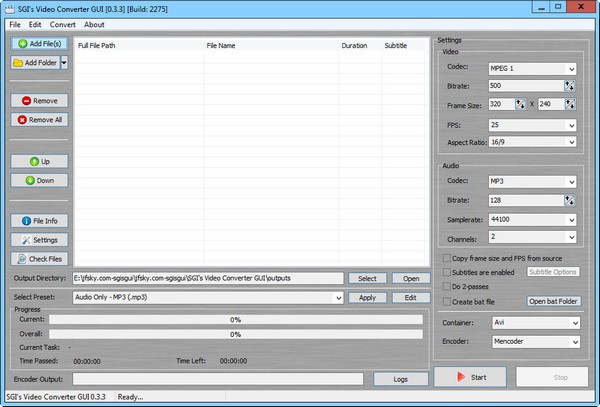
Task: Click the Ready... status bar text
Action: 130,397
